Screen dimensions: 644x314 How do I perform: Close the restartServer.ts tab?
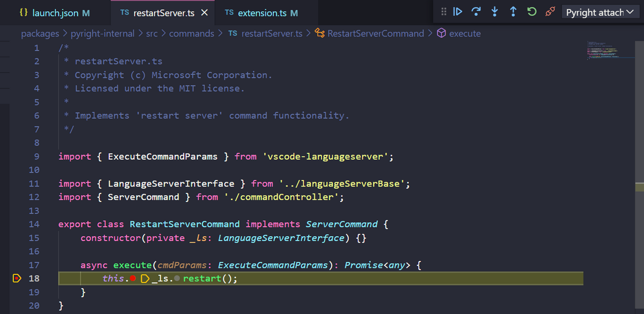coord(204,12)
